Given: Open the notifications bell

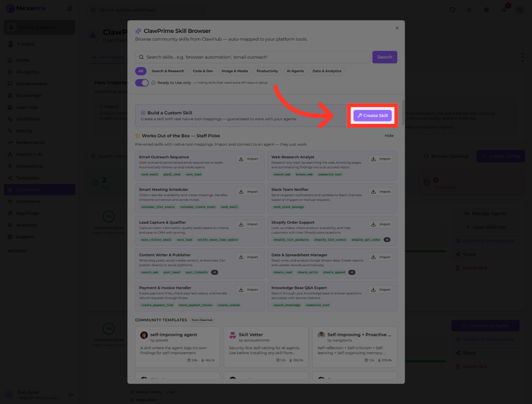Looking at the screenshot, I should tap(504, 10).
